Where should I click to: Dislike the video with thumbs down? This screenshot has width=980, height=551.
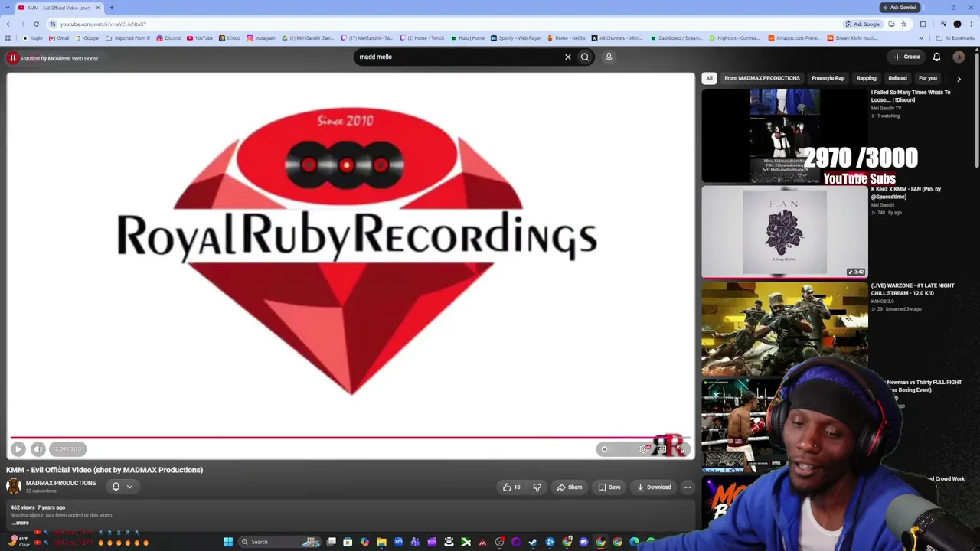[x=537, y=487]
